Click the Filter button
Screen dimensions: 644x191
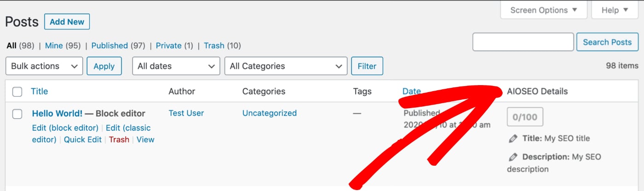pos(367,66)
